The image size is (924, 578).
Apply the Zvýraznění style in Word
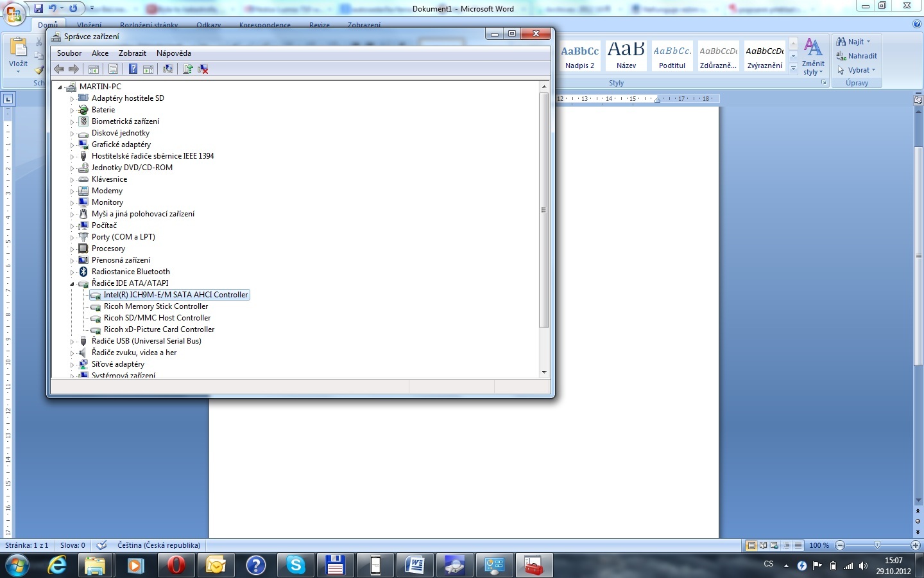click(765, 57)
